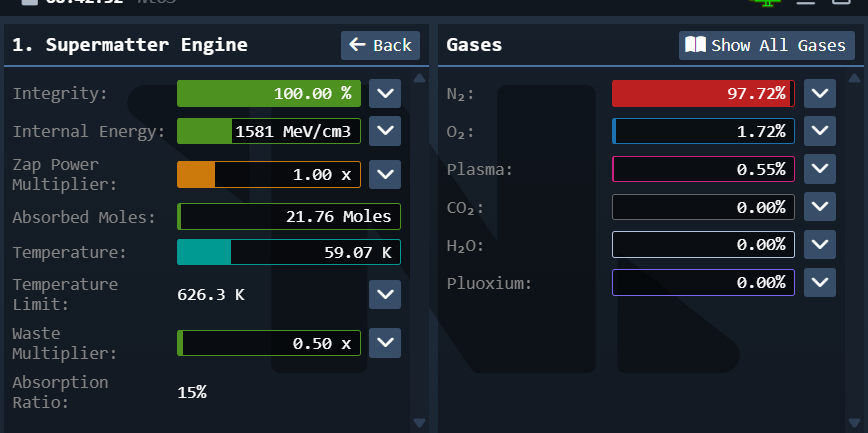868x433 pixels.
Task: Click the CO₂ row chevron icon
Action: [820, 207]
